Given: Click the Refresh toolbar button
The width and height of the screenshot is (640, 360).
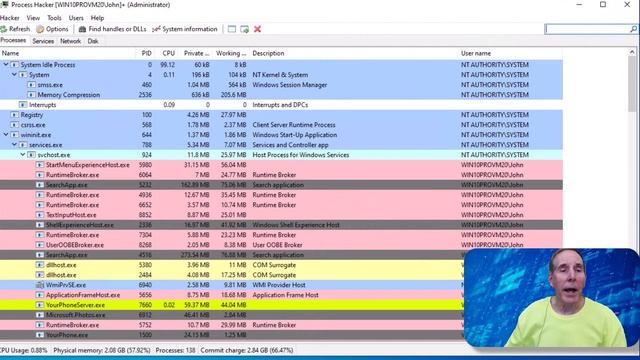Looking at the screenshot, I should coord(15,29).
